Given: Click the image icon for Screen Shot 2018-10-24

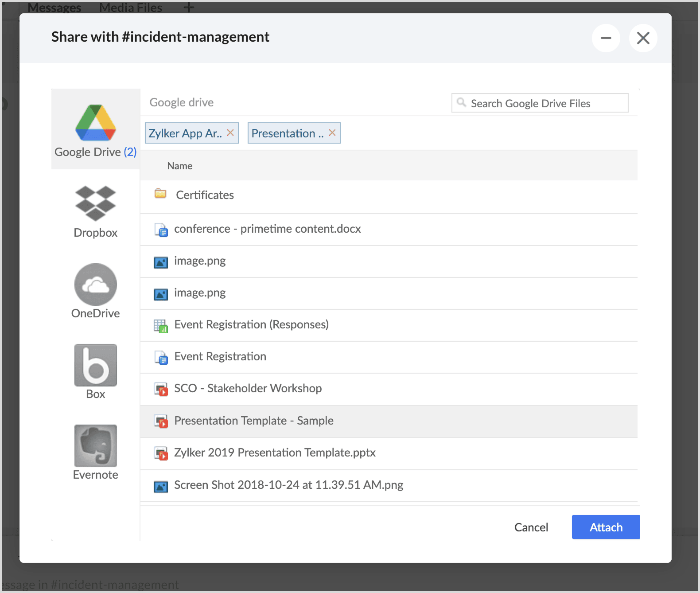Looking at the screenshot, I should [161, 487].
